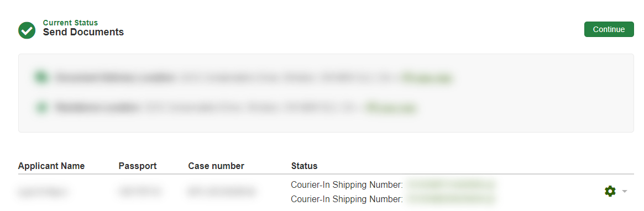Open the second Courier-In shipping number link

(x=451, y=199)
